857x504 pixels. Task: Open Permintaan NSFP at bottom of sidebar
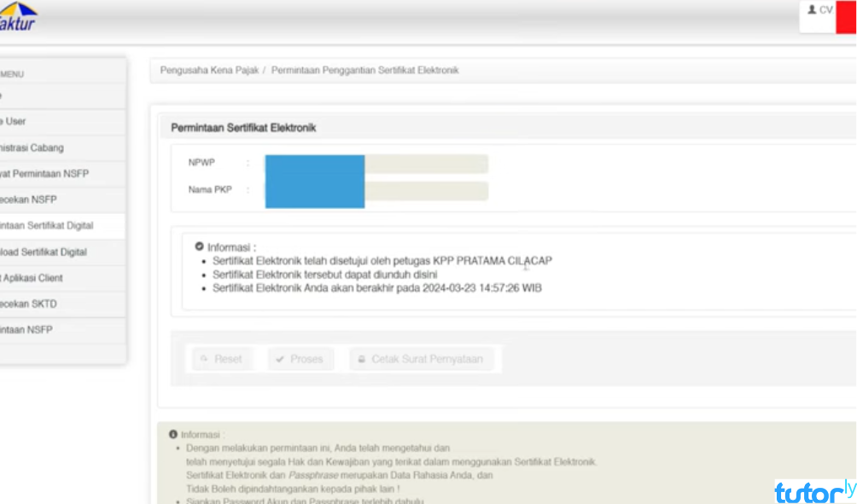27,330
